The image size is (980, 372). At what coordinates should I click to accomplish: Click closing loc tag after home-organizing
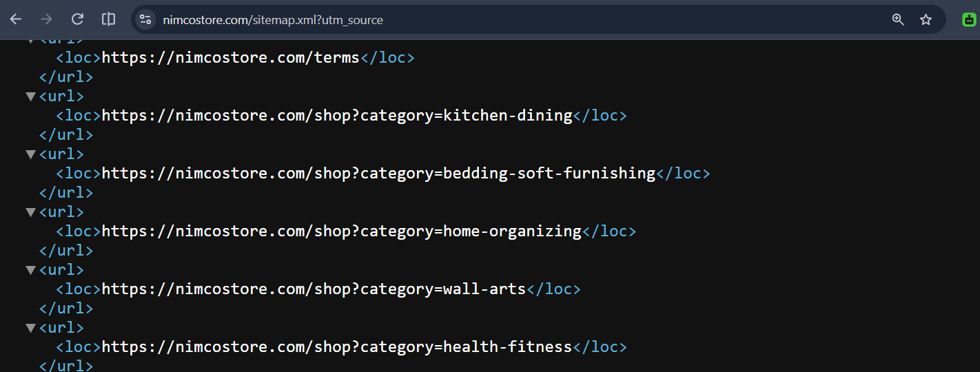[609, 231]
